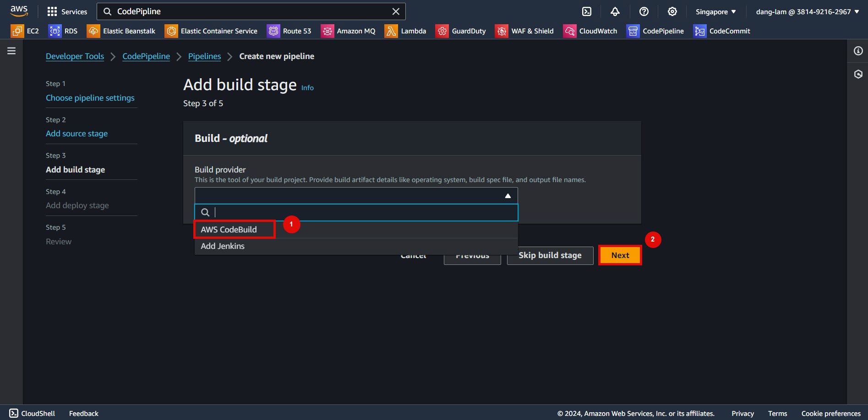Select AWS CodeBuild option

pyautogui.click(x=356, y=230)
